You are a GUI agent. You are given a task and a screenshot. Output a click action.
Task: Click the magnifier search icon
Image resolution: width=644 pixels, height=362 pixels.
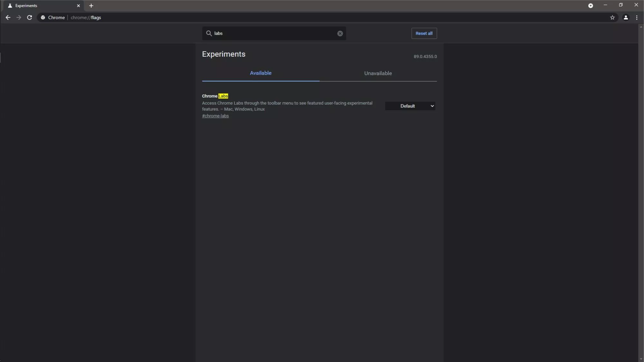pyautogui.click(x=209, y=33)
